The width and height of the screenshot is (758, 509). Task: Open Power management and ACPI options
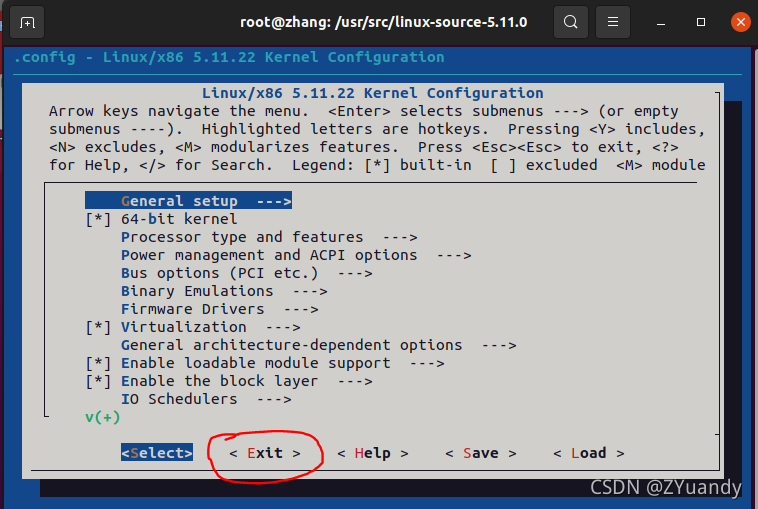click(296, 255)
